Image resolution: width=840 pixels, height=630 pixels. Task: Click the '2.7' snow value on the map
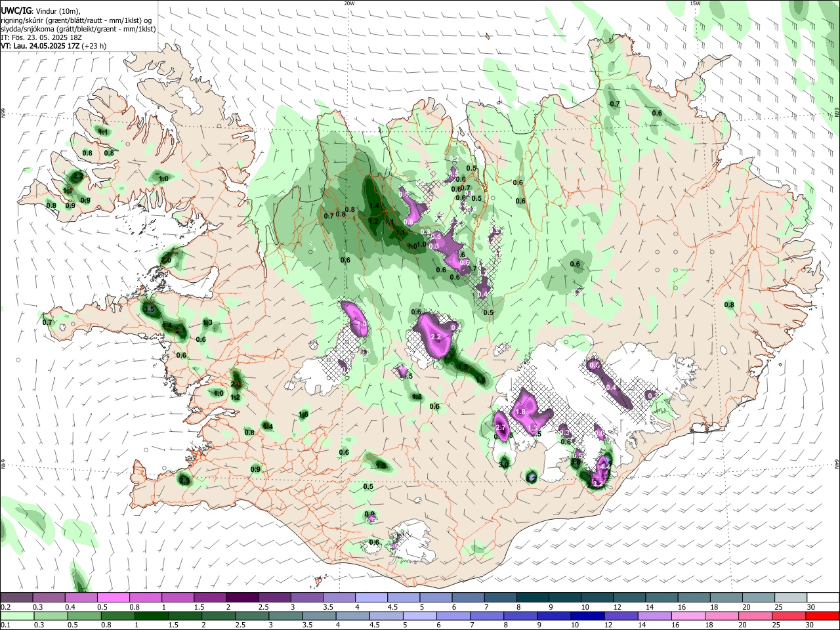(501, 428)
